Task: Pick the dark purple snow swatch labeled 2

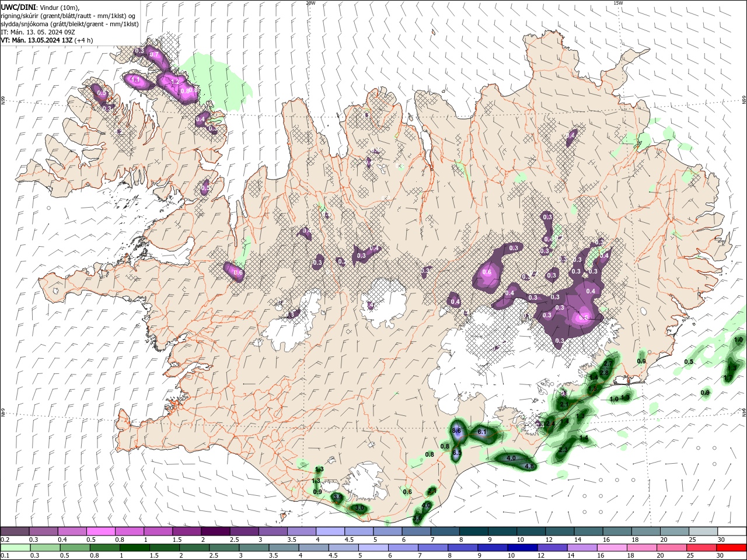Action: [215, 531]
